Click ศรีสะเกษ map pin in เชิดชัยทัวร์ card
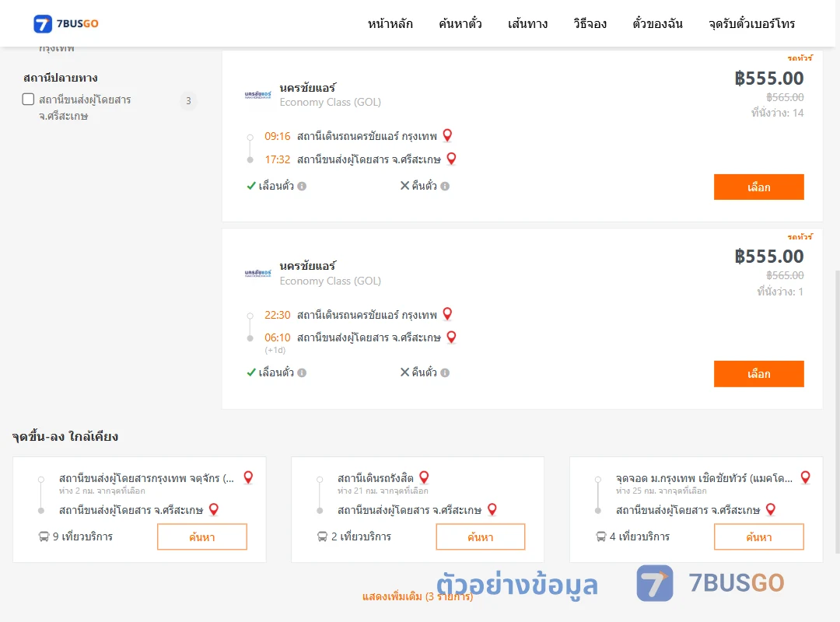Image resolution: width=840 pixels, height=622 pixels. pyautogui.click(x=770, y=509)
